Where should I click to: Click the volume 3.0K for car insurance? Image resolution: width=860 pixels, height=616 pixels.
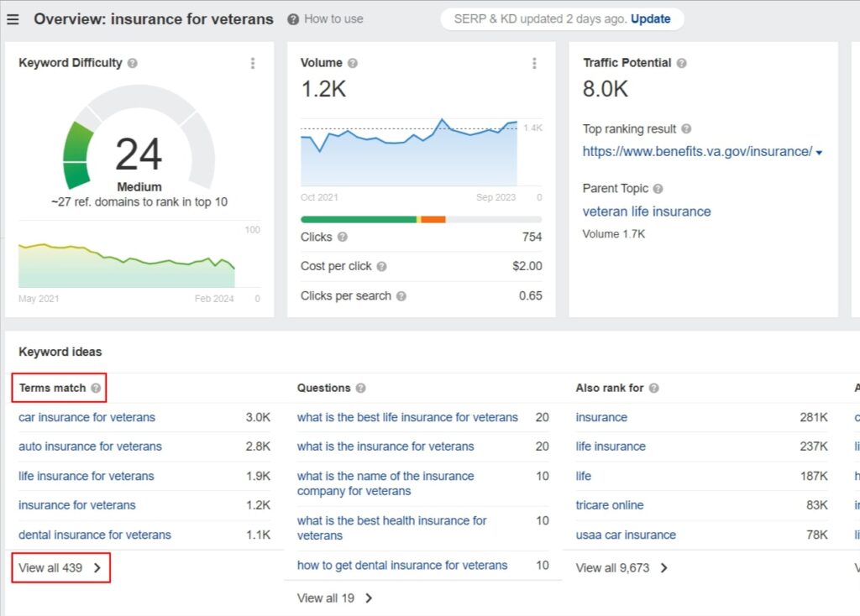click(258, 418)
